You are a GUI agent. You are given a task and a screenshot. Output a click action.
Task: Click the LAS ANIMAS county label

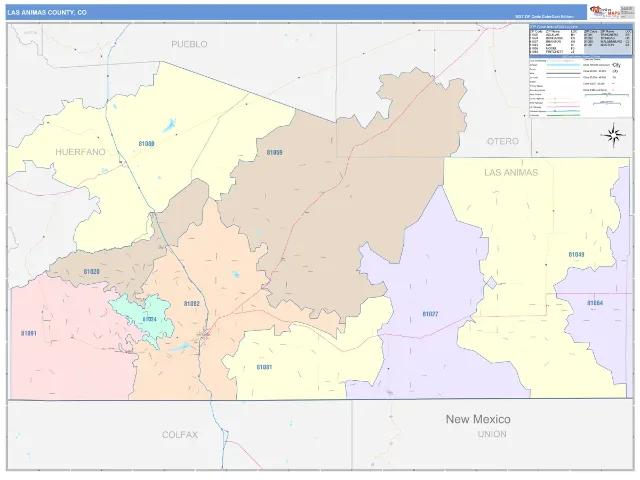[511, 172]
